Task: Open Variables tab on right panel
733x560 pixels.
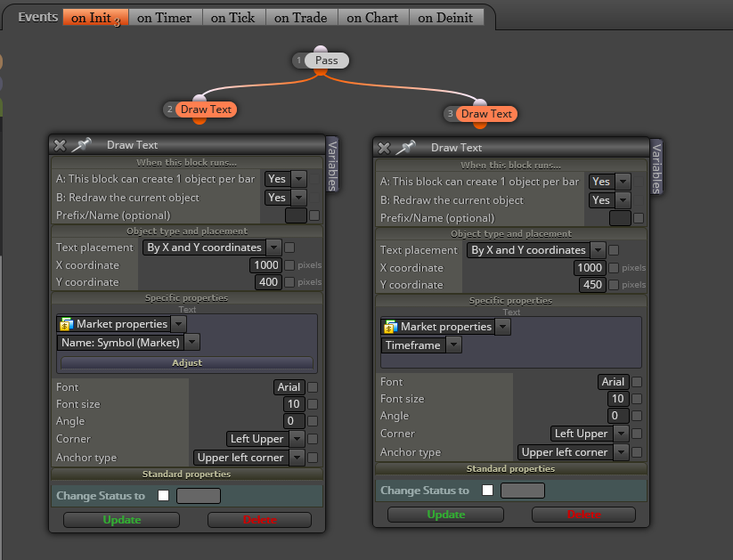Action: (x=656, y=167)
